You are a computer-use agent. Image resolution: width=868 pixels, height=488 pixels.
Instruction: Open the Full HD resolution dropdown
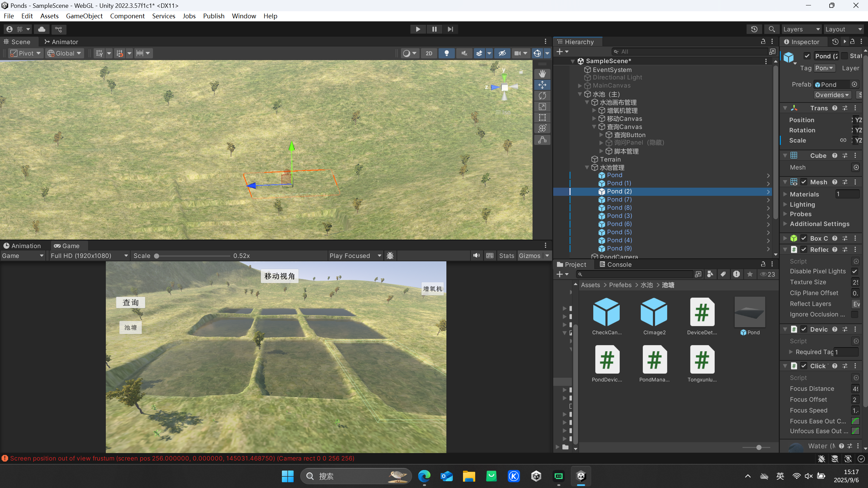tap(89, 256)
